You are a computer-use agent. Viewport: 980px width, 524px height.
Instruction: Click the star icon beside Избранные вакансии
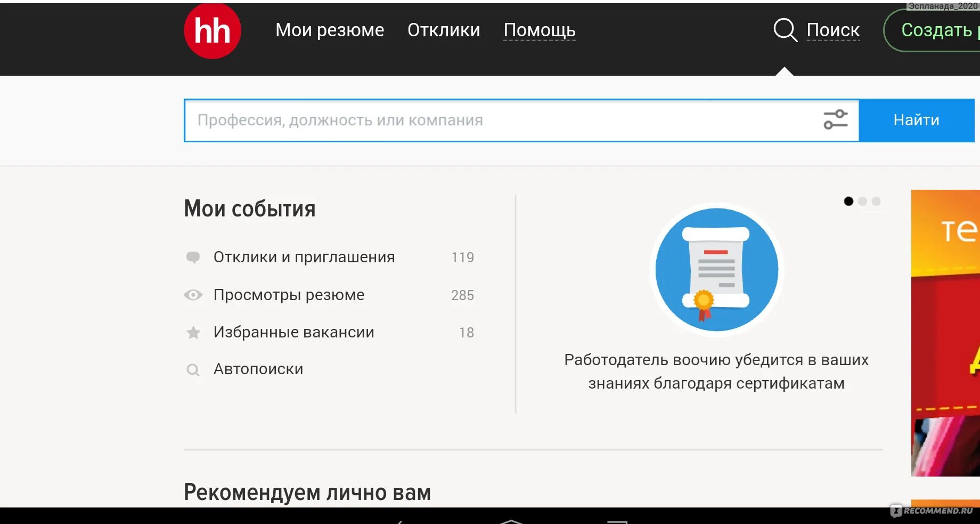point(193,333)
